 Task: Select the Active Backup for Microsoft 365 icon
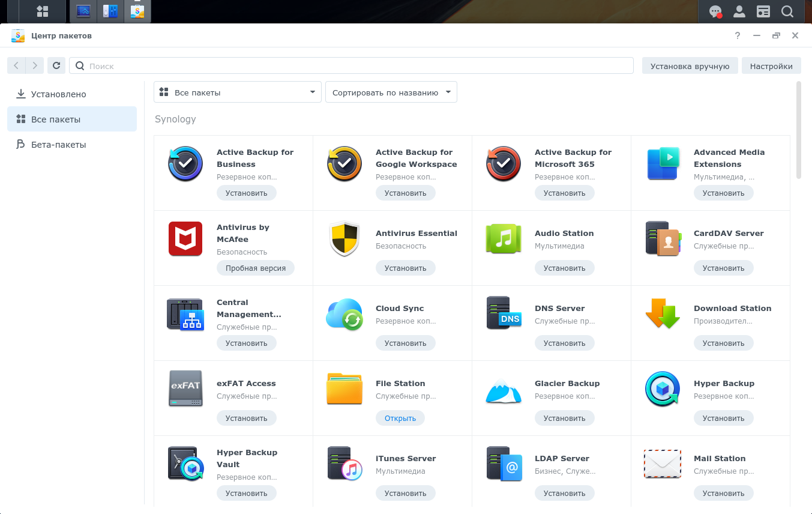tap(504, 163)
